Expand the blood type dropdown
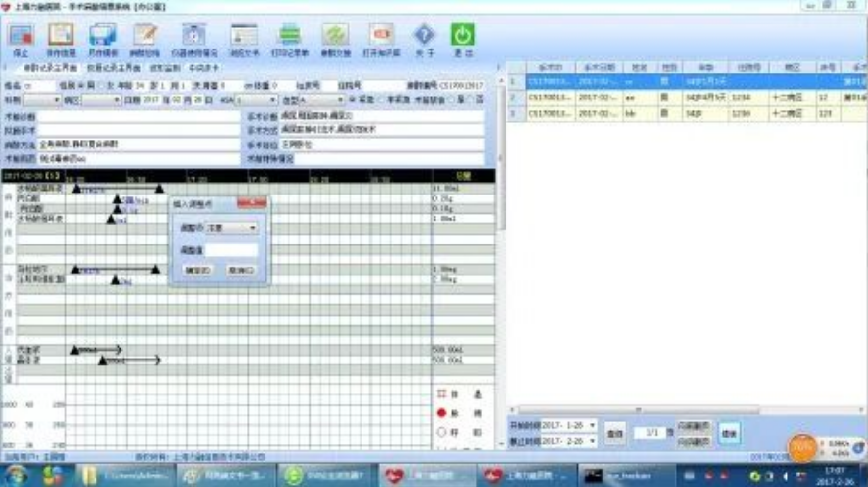The image size is (868, 487). 340,100
